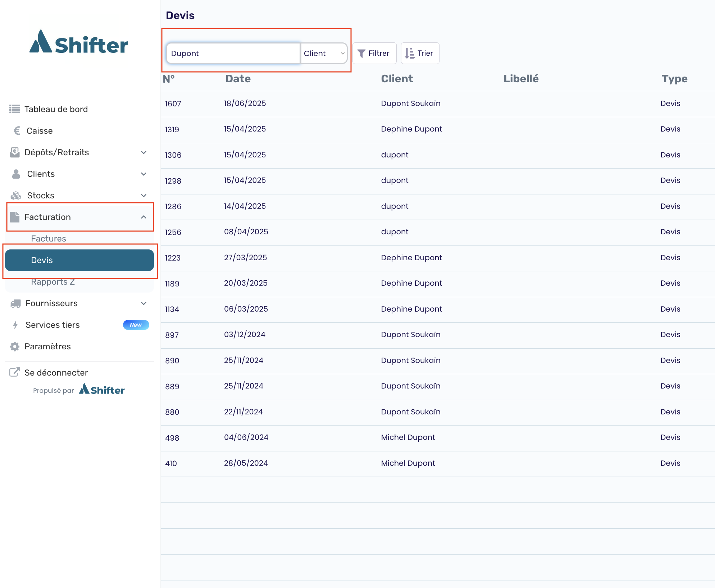Open quote number 498

pyautogui.click(x=438, y=438)
